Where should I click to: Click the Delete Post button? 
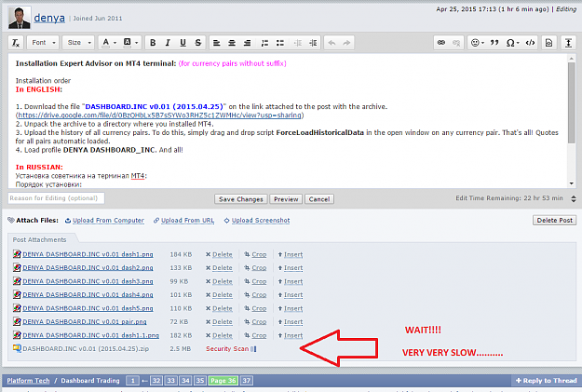pos(555,220)
